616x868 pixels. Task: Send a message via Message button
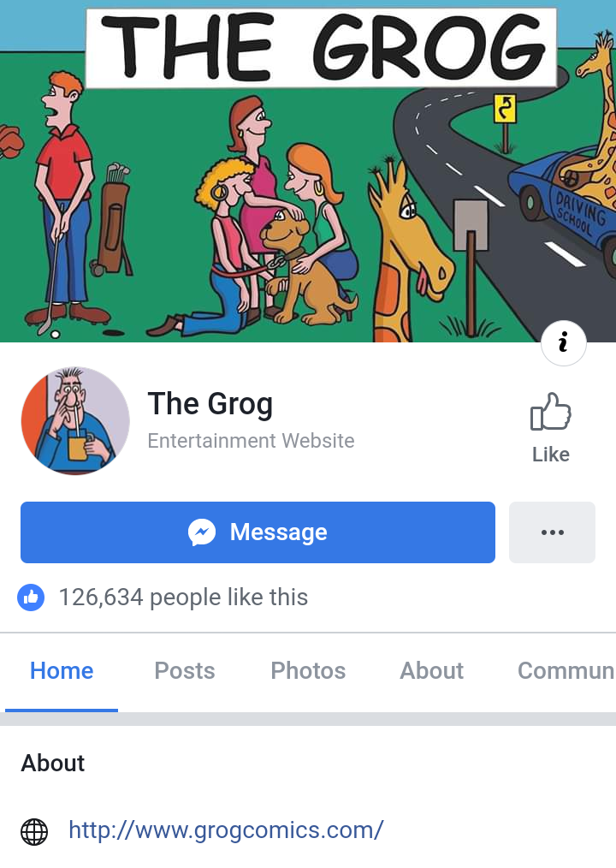(258, 532)
